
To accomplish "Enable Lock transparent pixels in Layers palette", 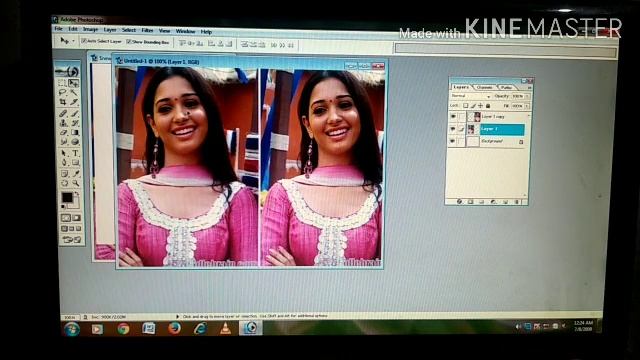I will 465,106.
